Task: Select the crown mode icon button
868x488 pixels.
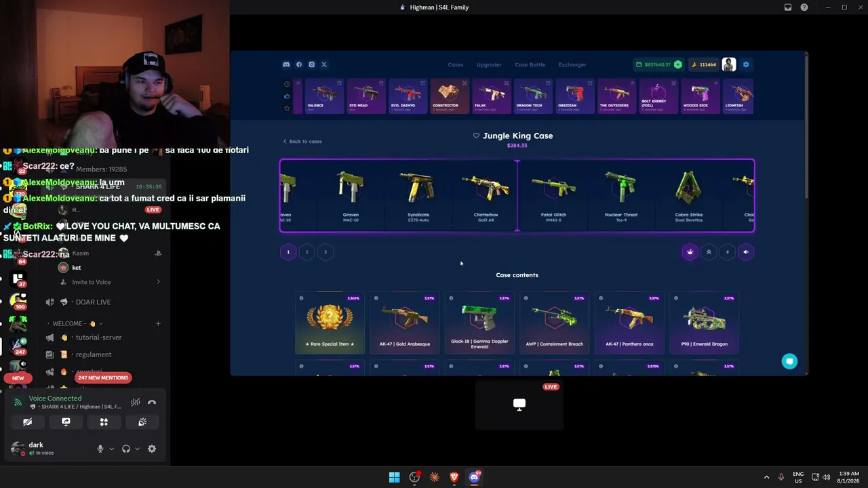Action: [690, 252]
